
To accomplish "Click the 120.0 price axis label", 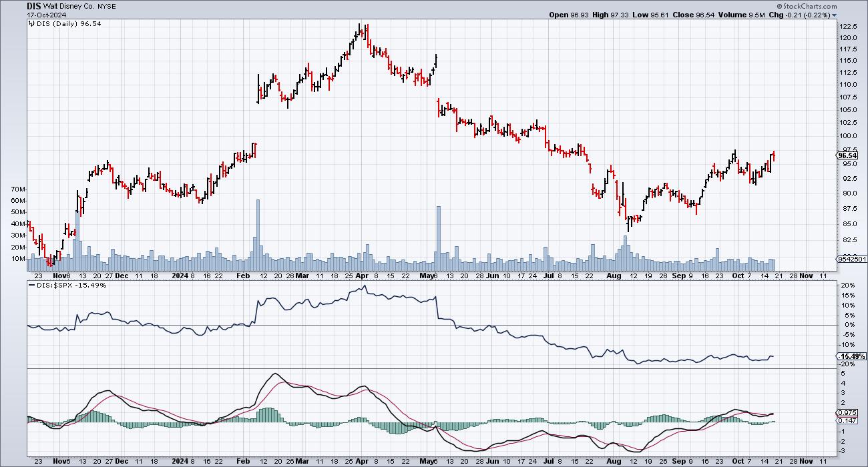I will [849, 38].
